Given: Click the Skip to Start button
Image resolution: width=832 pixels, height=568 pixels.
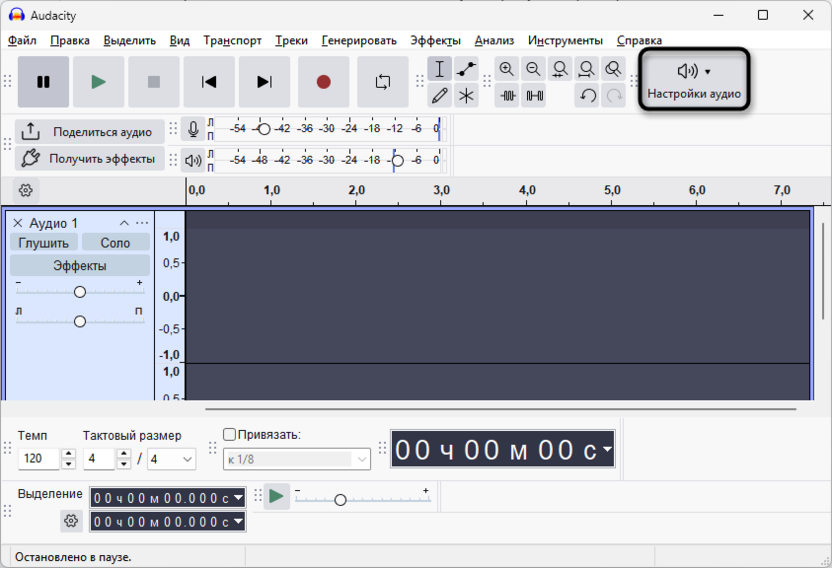Looking at the screenshot, I should (x=209, y=82).
